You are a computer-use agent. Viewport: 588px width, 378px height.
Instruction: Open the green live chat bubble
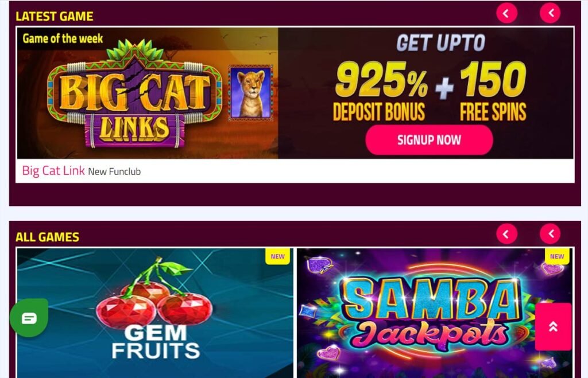click(x=29, y=318)
